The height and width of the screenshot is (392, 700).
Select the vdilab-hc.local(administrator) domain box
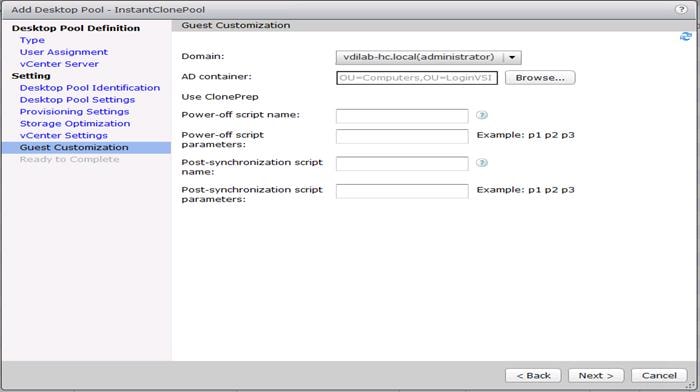pos(429,57)
